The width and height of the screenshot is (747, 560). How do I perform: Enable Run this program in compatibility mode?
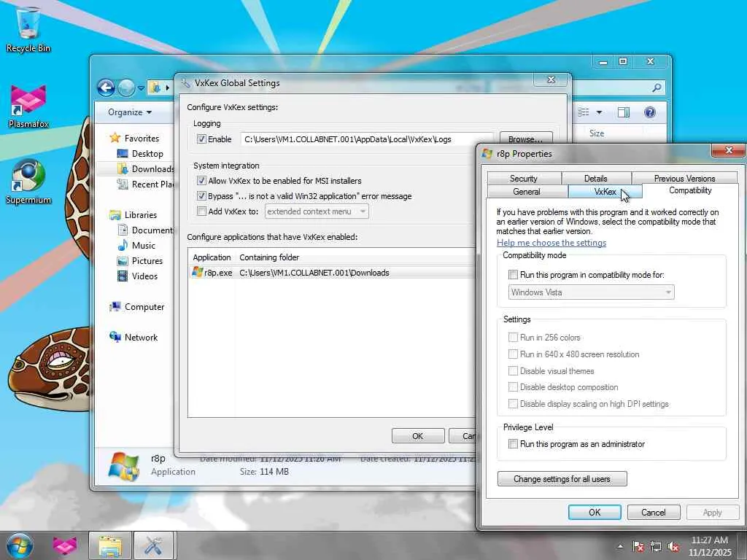(513, 275)
